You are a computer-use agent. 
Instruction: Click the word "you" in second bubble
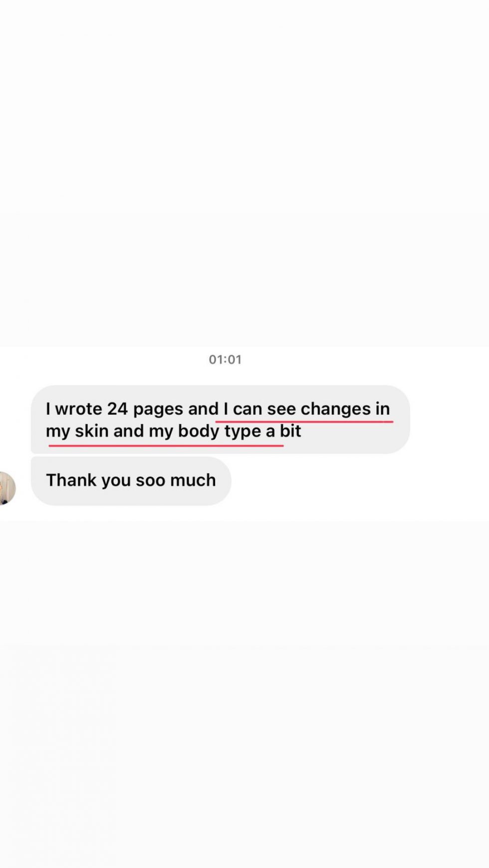116,482
